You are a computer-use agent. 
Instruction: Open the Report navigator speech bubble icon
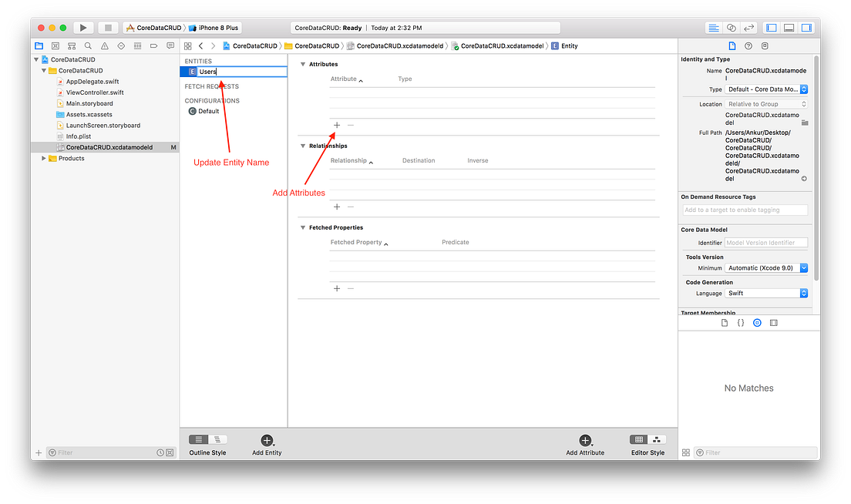pyautogui.click(x=170, y=45)
